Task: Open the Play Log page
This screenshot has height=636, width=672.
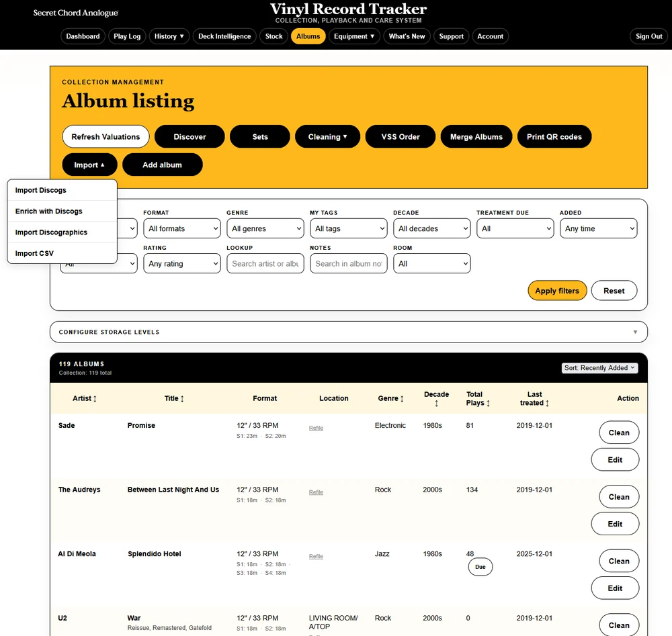Action: (127, 36)
